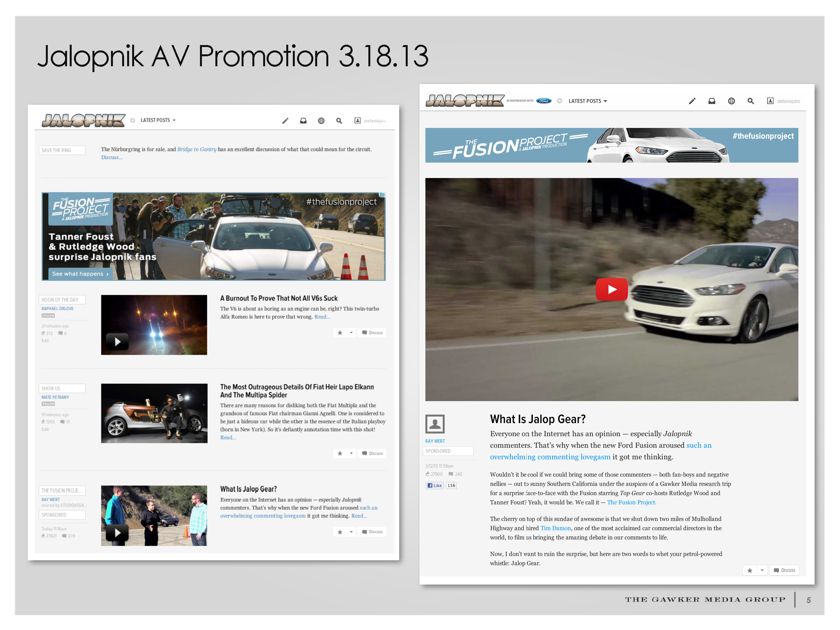The height and width of the screenshot is (630, 840).
Task: Open LATEST POSTS dropdown in right window
Action: click(588, 101)
